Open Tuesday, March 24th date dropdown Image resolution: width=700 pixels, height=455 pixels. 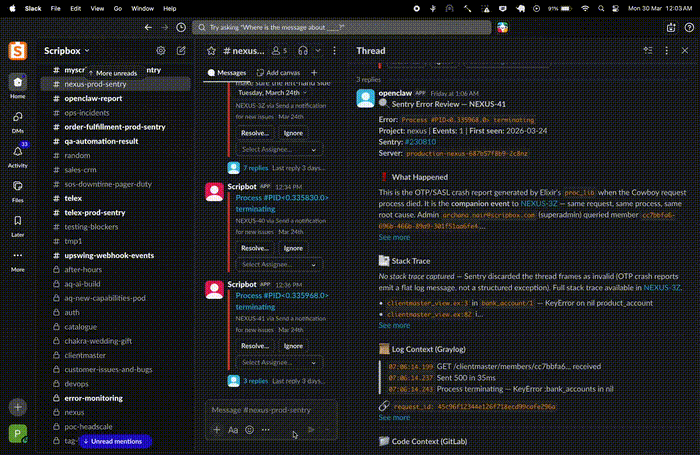point(272,93)
